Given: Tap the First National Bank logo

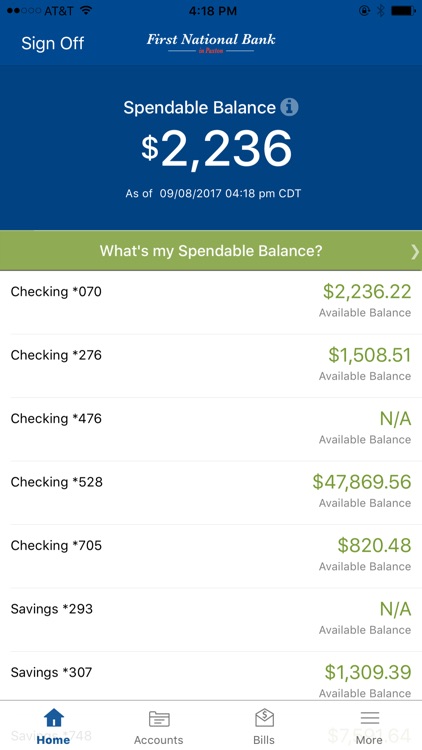Looking at the screenshot, I should (x=211, y=43).
